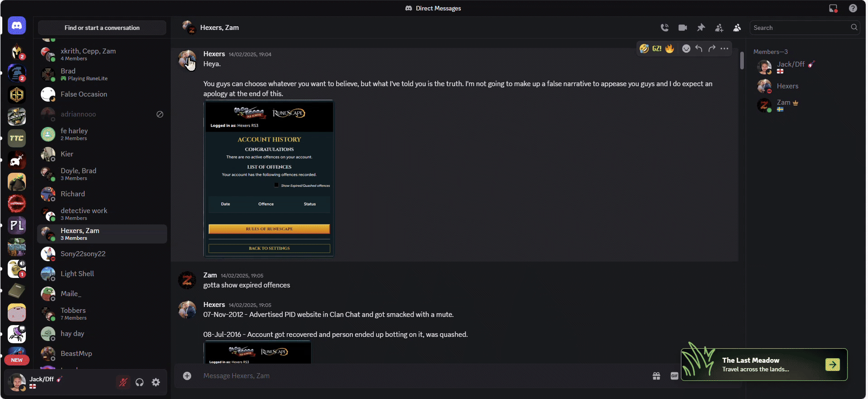868x399 pixels.
Task: Open the Doyle, Brad group chat
Action: [x=102, y=174]
